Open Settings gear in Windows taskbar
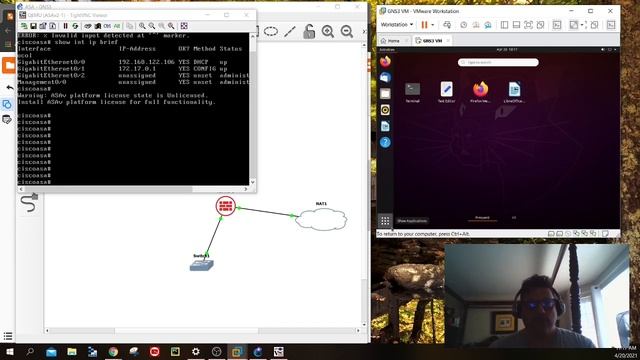Image resolution: width=640 pixels, height=360 pixels. point(196,351)
